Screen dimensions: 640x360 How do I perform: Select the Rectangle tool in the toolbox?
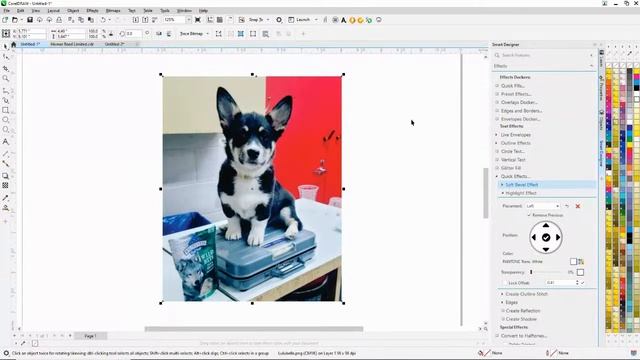click(5, 110)
